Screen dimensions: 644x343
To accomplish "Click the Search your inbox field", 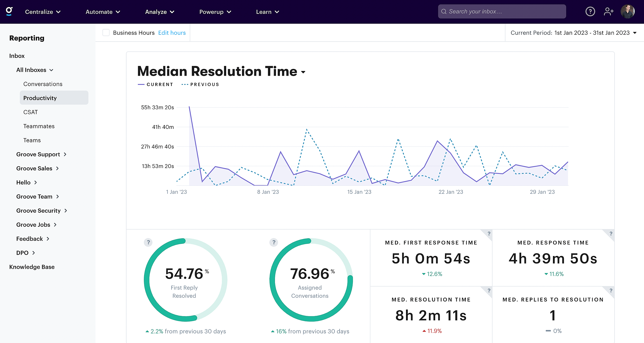I will [502, 12].
